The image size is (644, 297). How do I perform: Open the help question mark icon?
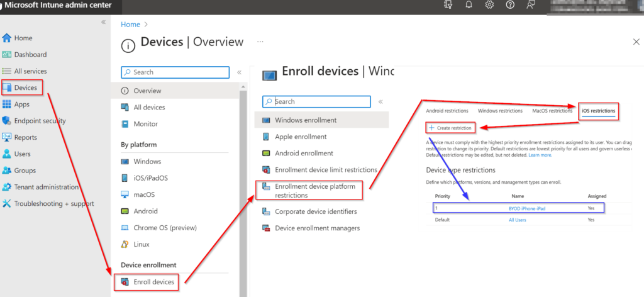coord(510,5)
